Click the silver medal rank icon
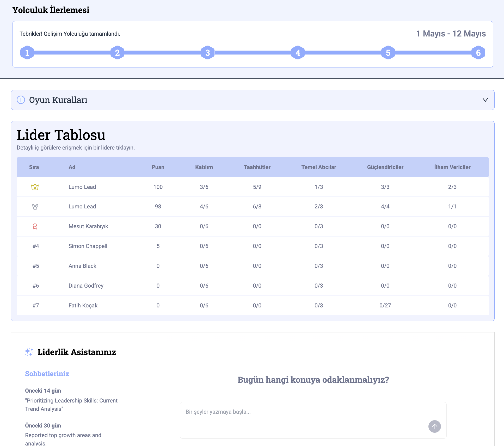504x446 pixels. pos(35,207)
